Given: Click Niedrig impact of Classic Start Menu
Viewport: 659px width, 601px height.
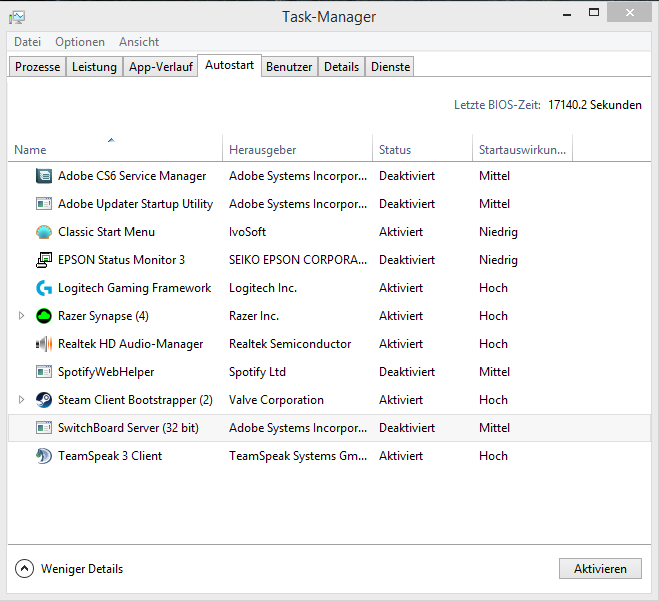Looking at the screenshot, I should click(x=498, y=232).
